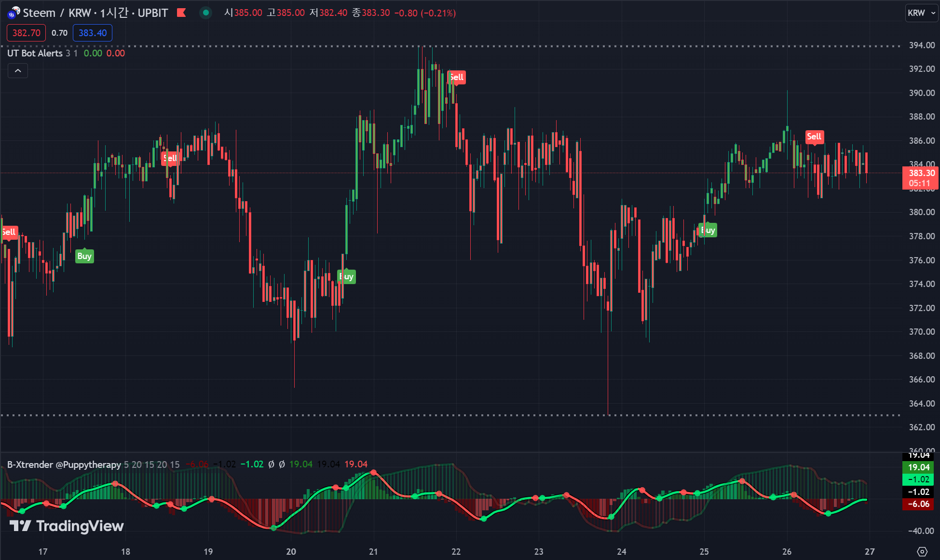Click the date label 24 on time axis
This screenshot has width=940, height=560.
point(621,551)
